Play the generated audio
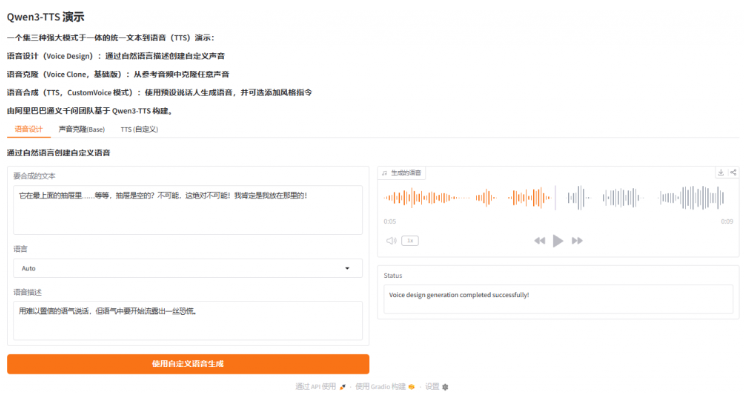 tap(558, 241)
